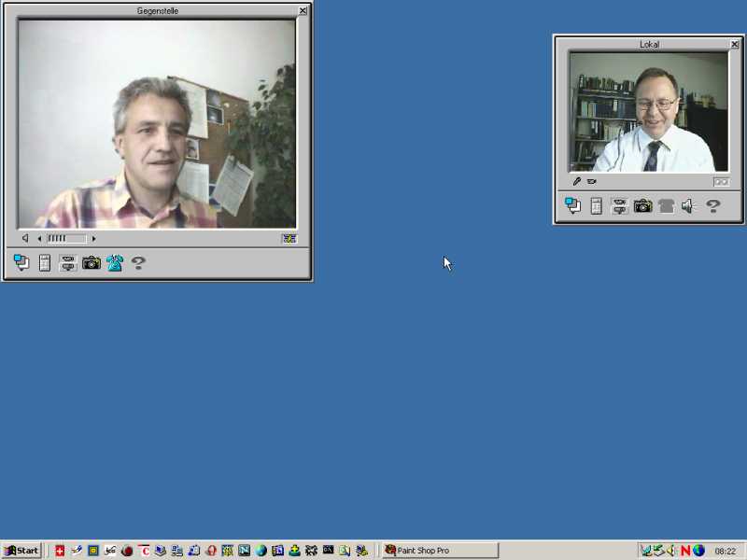Image resolution: width=747 pixels, height=560 pixels.
Task: Click the Lokal title bar text
Action: (x=649, y=44)
